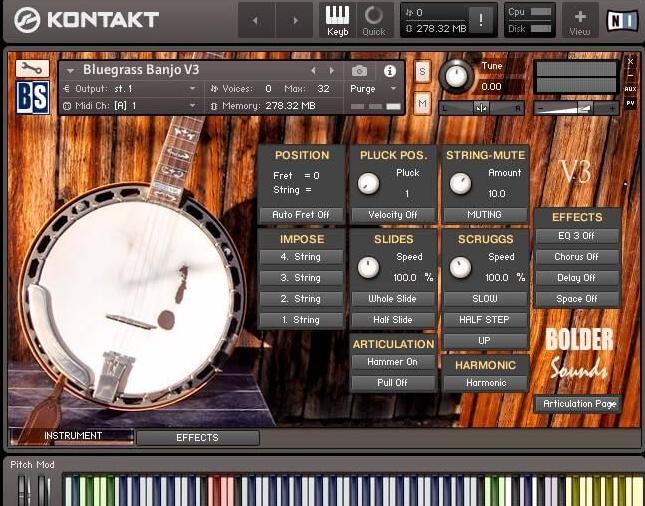This screenshot has width=645, height=506.
Task: Click the Pluck position knob
Action: 368,183
